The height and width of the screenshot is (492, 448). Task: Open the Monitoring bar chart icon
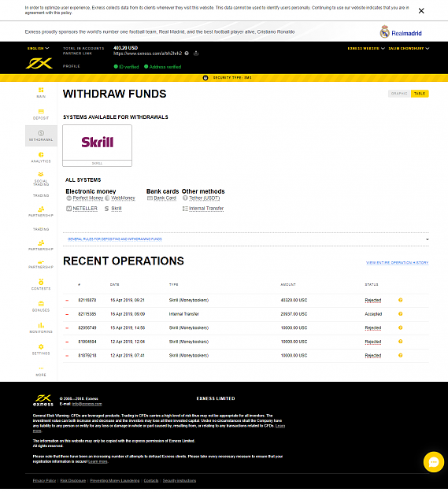[x=41, y=325]
